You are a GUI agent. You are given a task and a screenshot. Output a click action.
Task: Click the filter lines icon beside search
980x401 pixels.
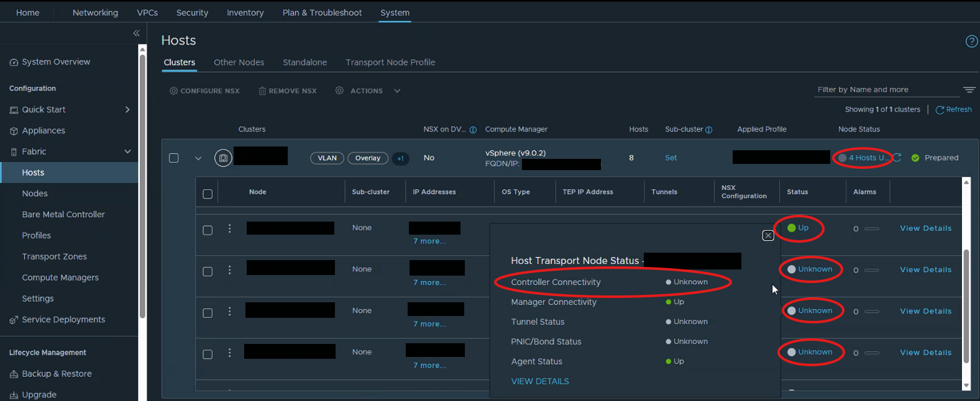[969, 90]
